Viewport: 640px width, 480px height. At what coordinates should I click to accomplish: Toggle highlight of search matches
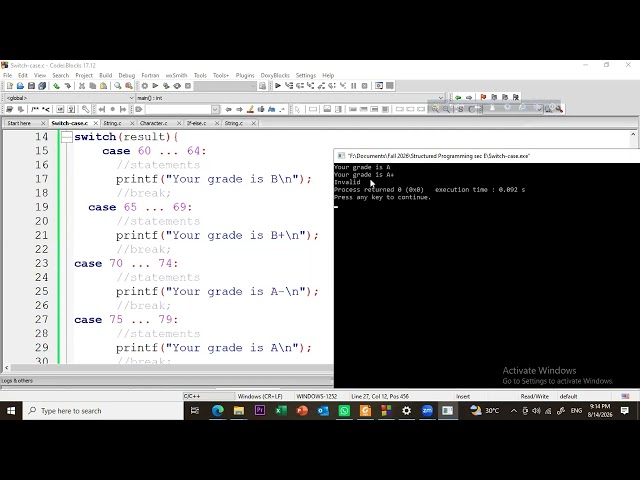(250, 109)
